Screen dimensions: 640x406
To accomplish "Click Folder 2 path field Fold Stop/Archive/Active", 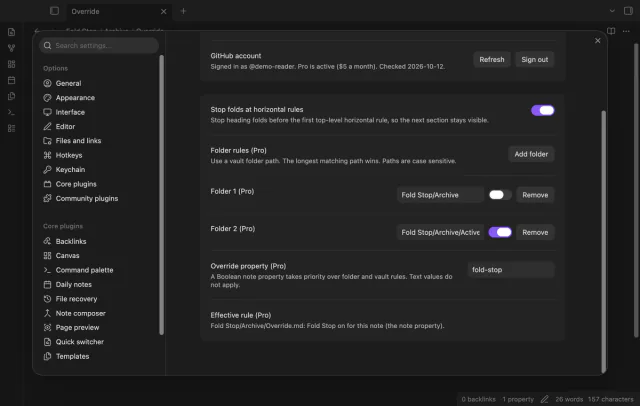I will (440, 232).
